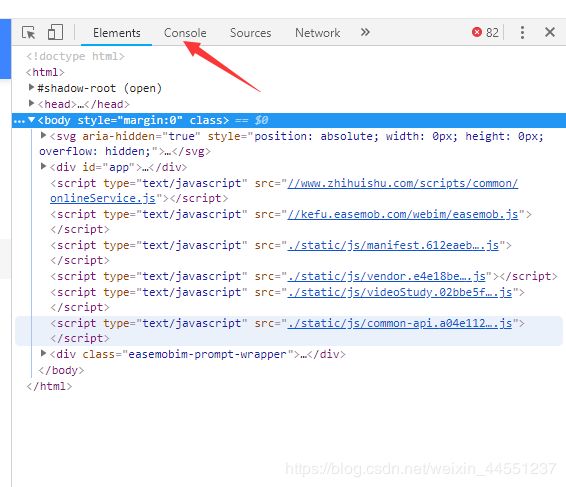
Task: Collapse the body element node
Action: click(32, 119)
